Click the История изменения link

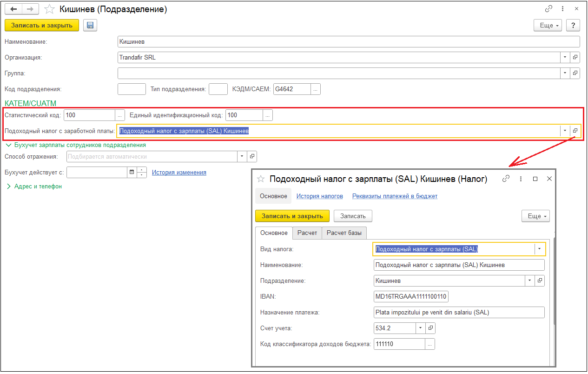[x=179, y=173]
